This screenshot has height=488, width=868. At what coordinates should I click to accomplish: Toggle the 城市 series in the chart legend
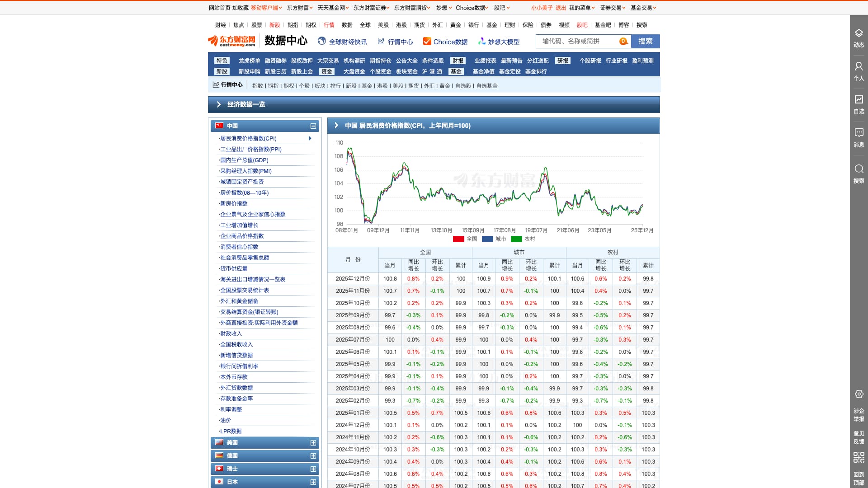point(501,239)
